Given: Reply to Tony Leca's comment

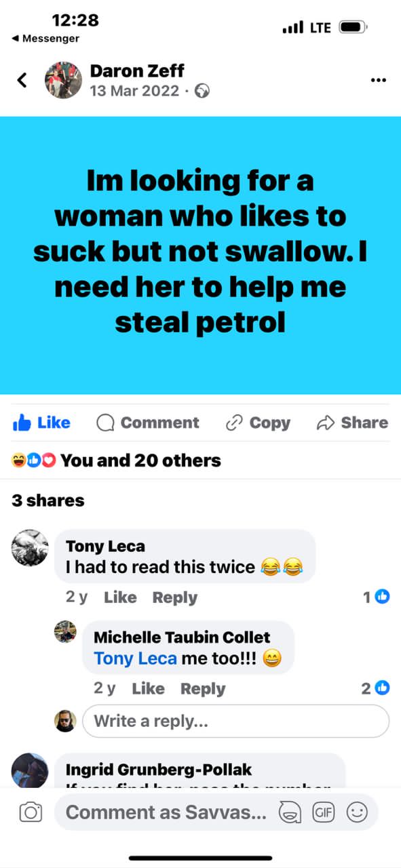Looking at the screenshot, I should pos(175,597).
